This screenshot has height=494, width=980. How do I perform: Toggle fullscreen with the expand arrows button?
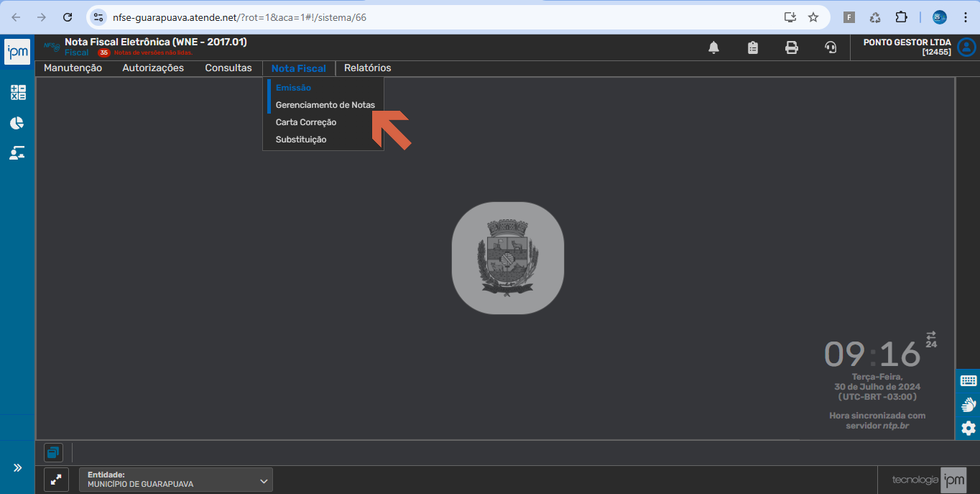(56, 480)
